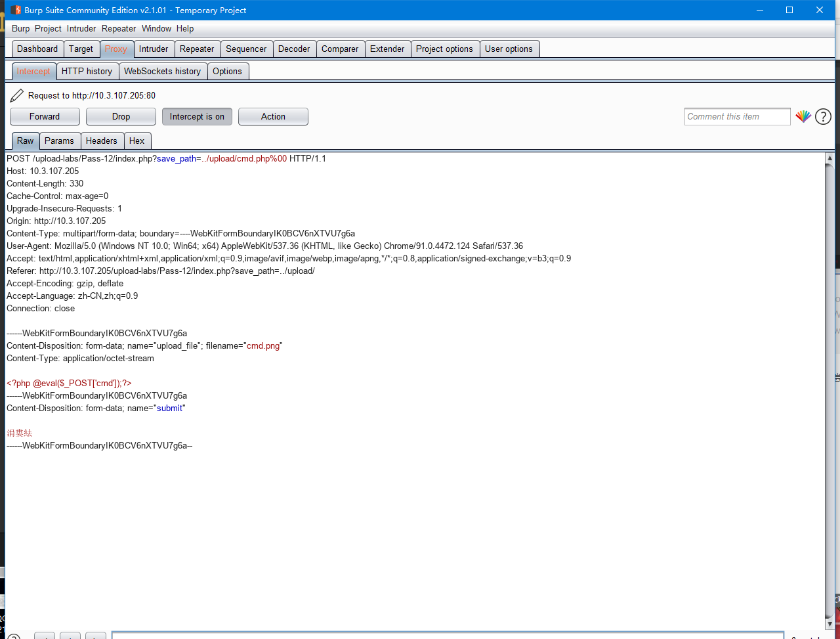Click the Content-Length: 330 line
The height and width of the screenshot is (639, 840).
tap(45, 183)
